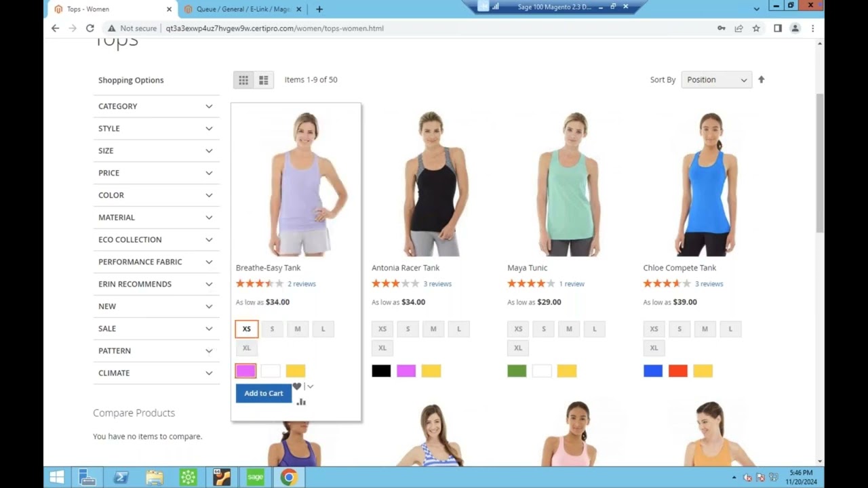
Task: Click the Add to Cart button
Action: pyautogui.click(x=264, y=393)
